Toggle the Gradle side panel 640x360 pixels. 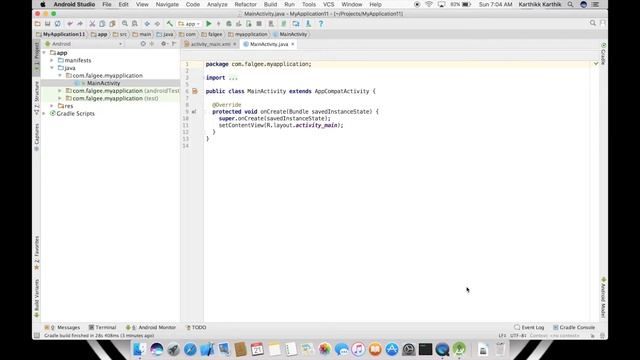click(603, 53)
